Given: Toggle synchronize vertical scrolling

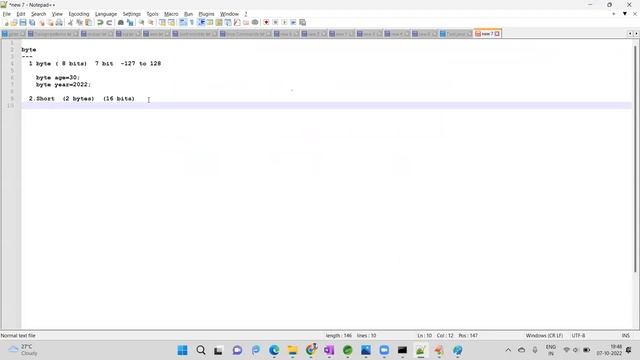Looking at the screenshot, I should click(x=162, y=22).
